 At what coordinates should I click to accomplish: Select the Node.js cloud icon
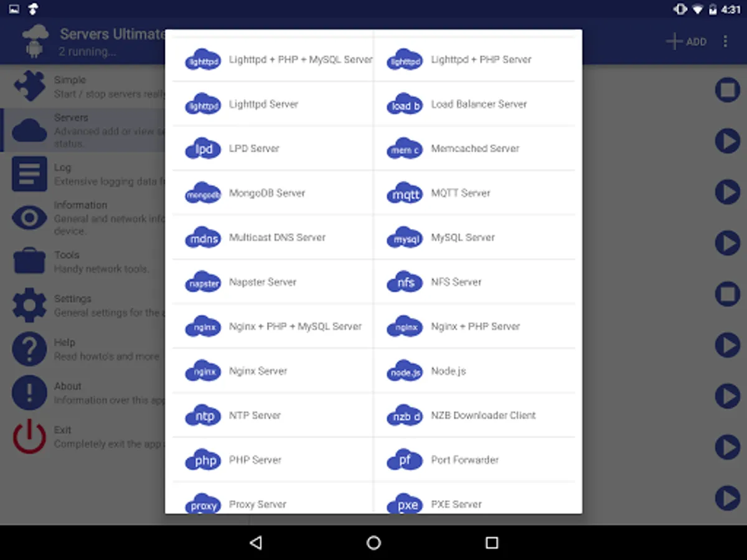pos(405,371)
